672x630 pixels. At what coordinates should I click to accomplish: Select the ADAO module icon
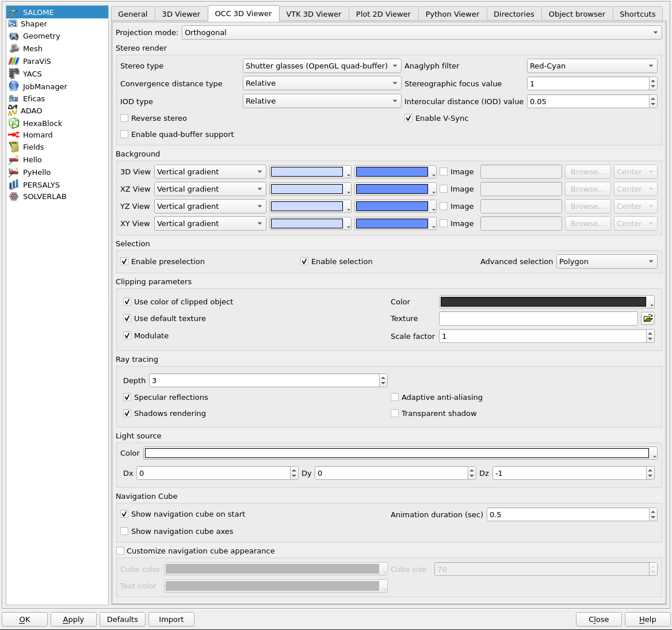(x=13, y=110)
